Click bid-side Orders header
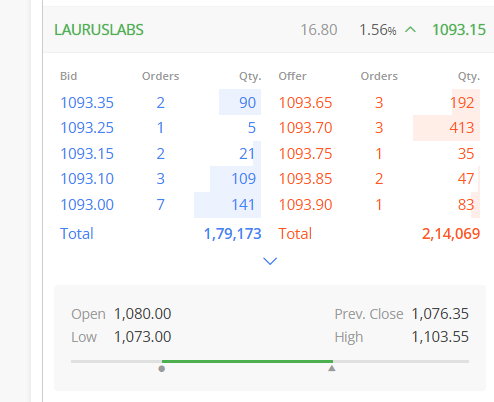 pyautogui.click(x=160, y=76)
